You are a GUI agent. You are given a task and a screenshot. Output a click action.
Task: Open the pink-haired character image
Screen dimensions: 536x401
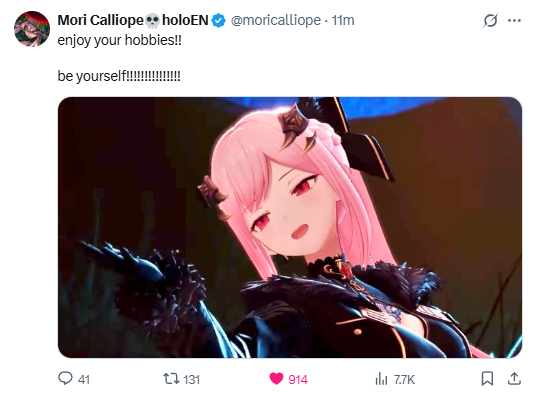[290, 227]
